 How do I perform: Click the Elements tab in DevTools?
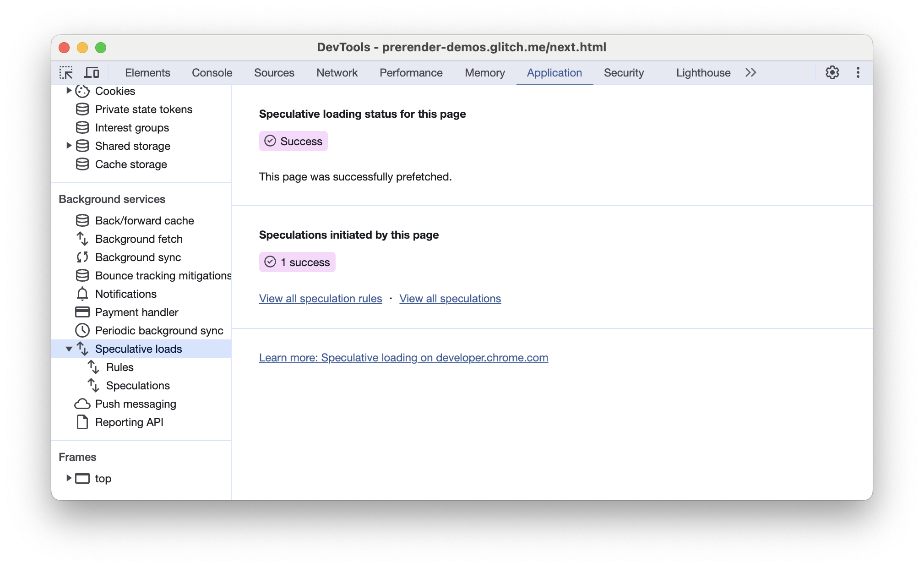pos(147,73)
